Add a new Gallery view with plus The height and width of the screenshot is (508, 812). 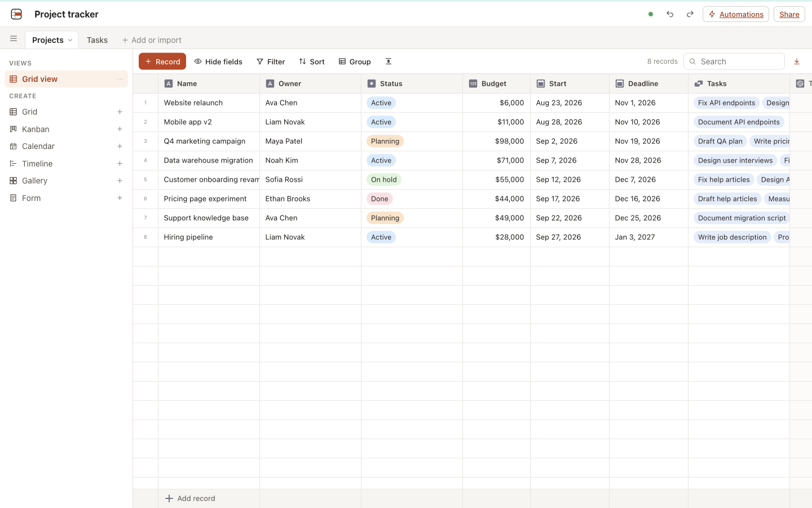click(120, 181)
